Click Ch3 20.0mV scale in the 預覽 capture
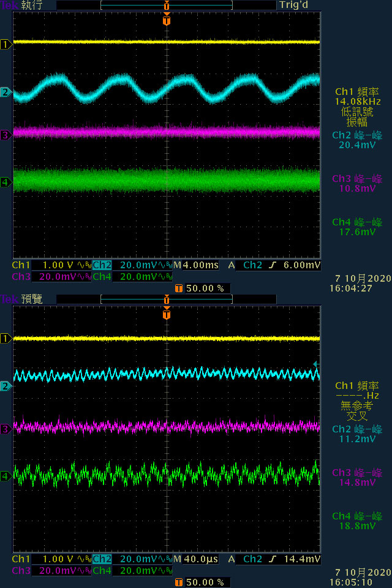 point(51,571)
